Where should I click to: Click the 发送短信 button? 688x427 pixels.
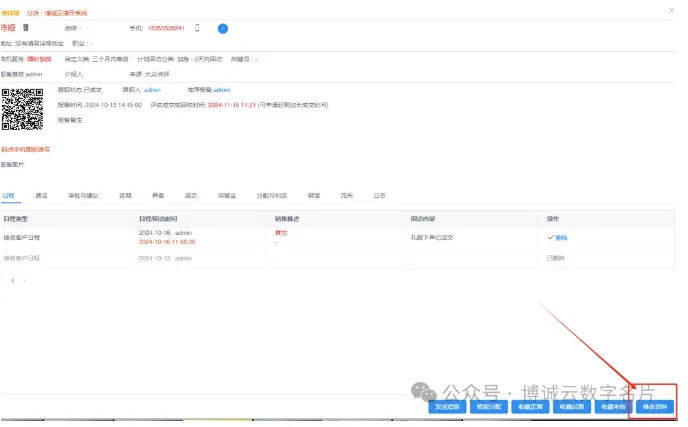pyautogui.click(x=446, y=407)
